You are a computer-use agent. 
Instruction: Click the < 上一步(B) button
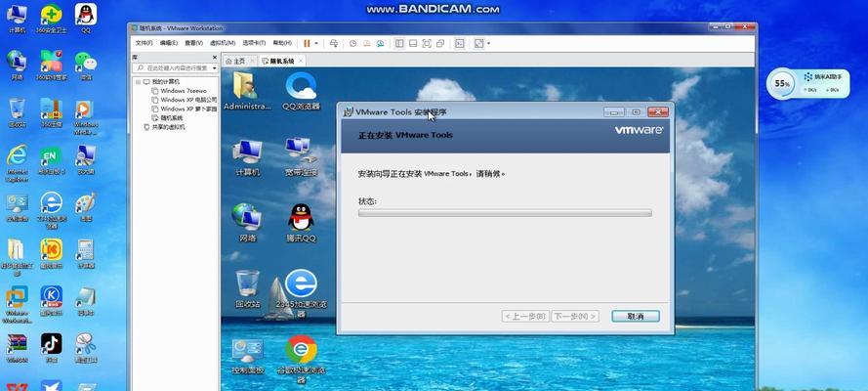pos(525,317)
